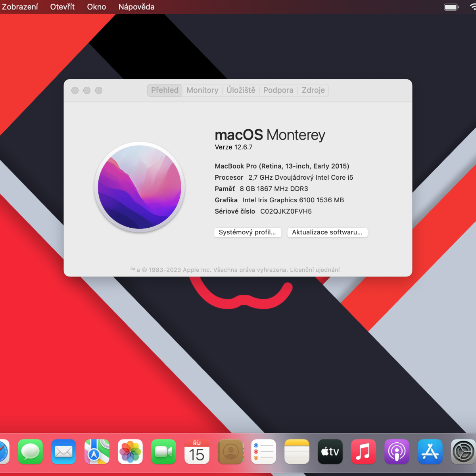Open the Otevřít menu
The image size is (476, 476).
62,7
